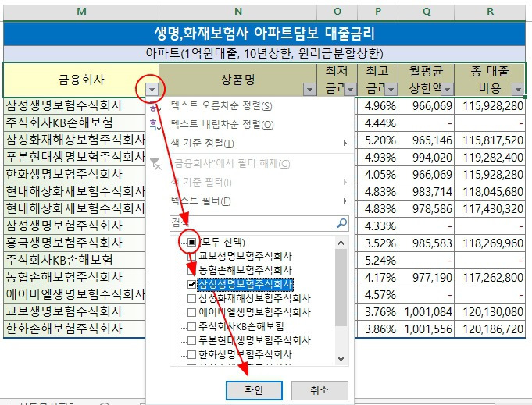This screenshot has height=405, width=532.
Task: Click ascending sort icon beside 오름차순 정렬
Action: [x=155, y=107]
